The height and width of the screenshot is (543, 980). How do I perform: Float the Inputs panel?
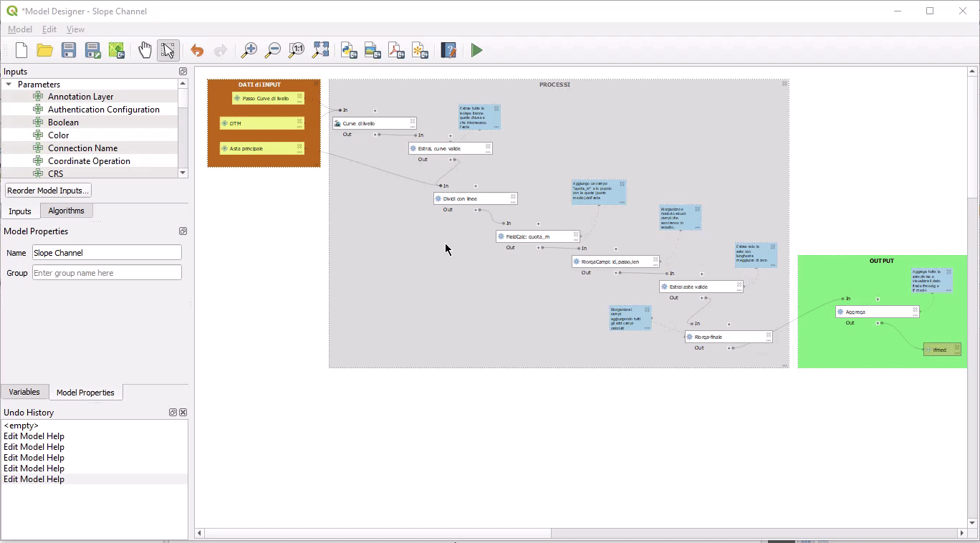[183, 72]
